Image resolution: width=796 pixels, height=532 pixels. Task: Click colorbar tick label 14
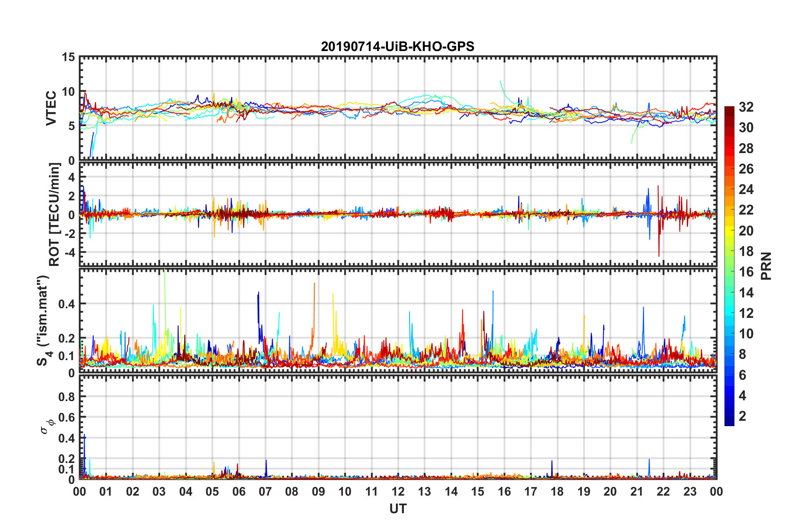tap(746, 293)
